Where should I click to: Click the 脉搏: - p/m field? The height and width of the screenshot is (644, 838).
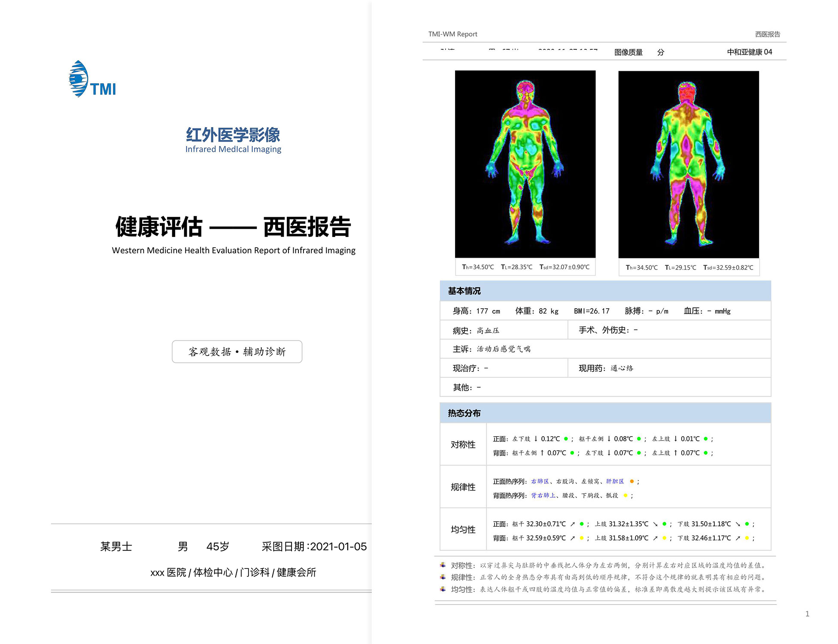[x=647, y=311]
